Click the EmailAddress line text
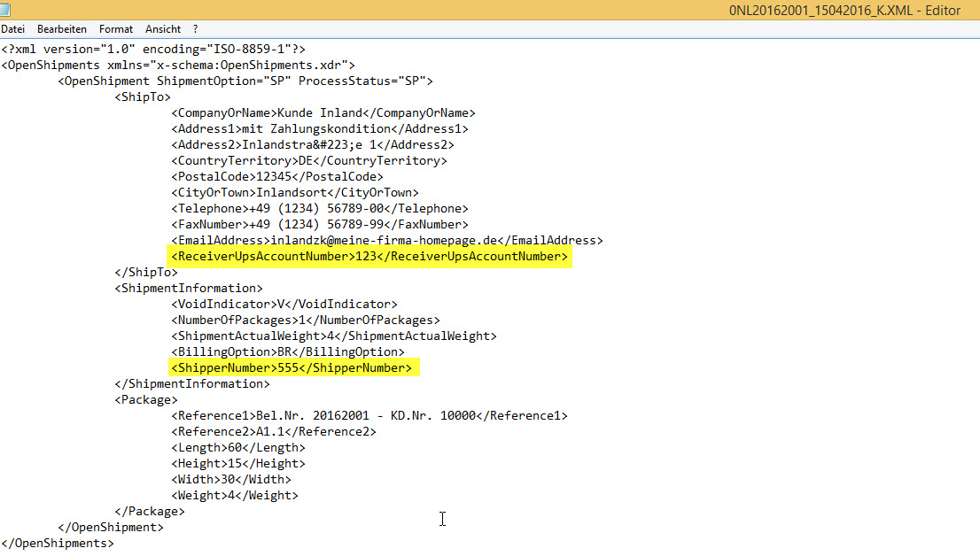 [387, 241]
